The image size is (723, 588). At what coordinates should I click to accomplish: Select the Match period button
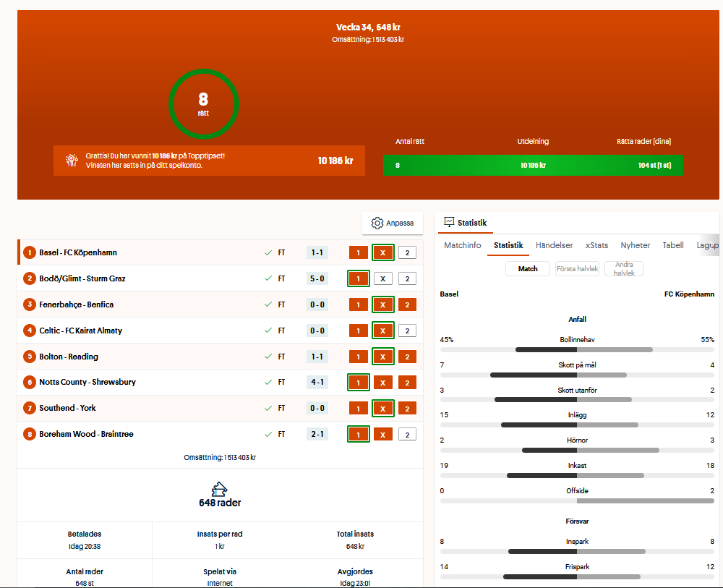[x=528, y=268]
